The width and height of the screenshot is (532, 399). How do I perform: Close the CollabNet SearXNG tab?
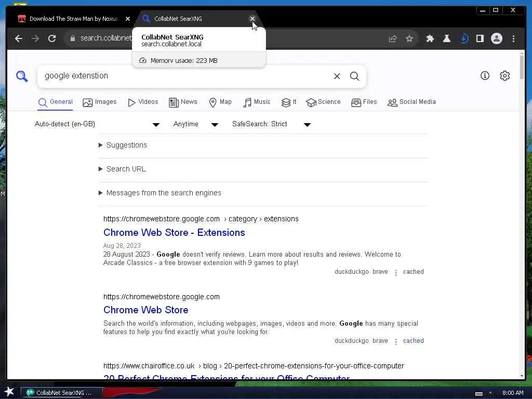(252, 19)
